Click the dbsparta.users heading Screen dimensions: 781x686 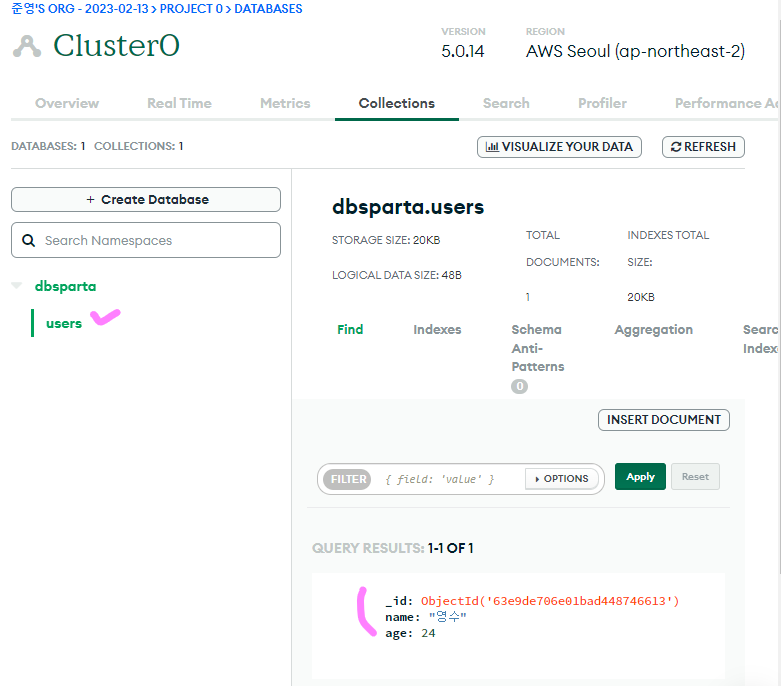(x=408, y=207)
